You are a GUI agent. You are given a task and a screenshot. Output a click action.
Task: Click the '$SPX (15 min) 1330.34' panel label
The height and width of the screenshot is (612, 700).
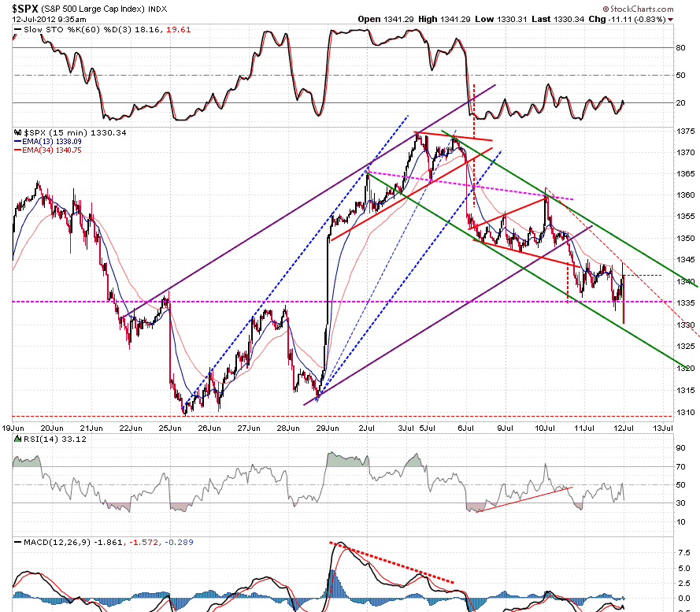tap(75, 132)
